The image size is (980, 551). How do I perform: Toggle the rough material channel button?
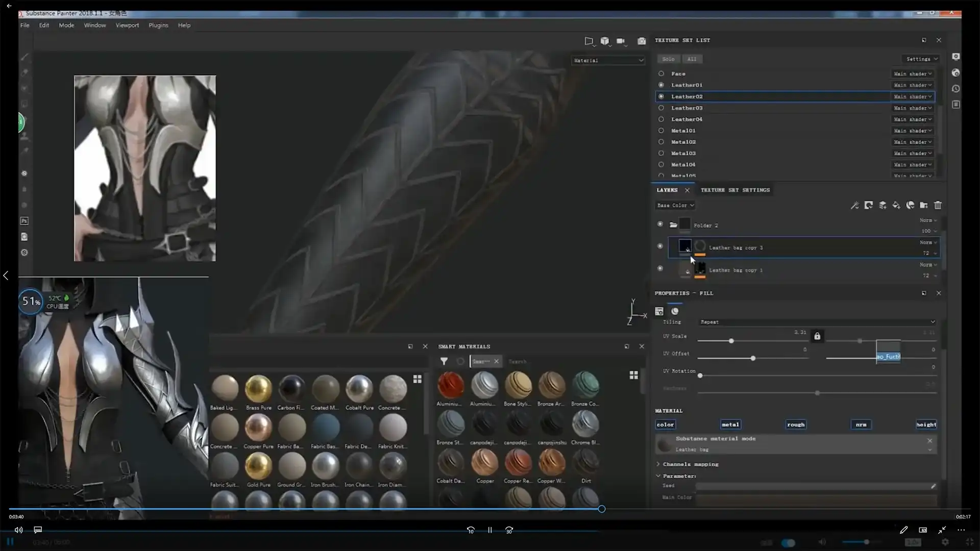pyautogui.click(x=795, y=424)
